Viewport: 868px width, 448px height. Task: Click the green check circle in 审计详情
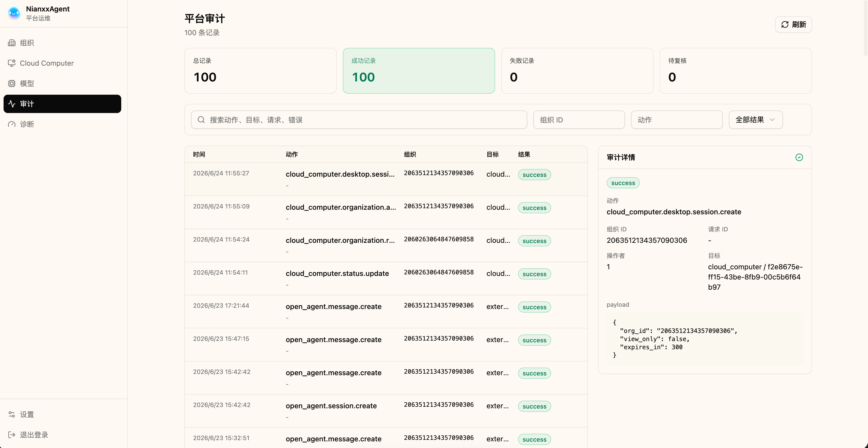(799, 157)
